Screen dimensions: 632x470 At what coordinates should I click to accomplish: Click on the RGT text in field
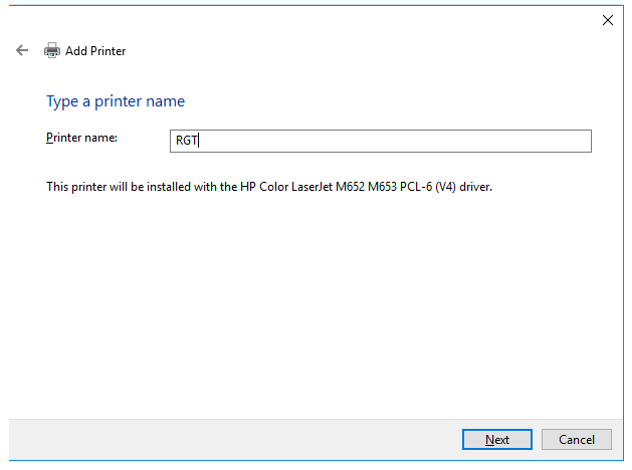(x=186, y=141)
